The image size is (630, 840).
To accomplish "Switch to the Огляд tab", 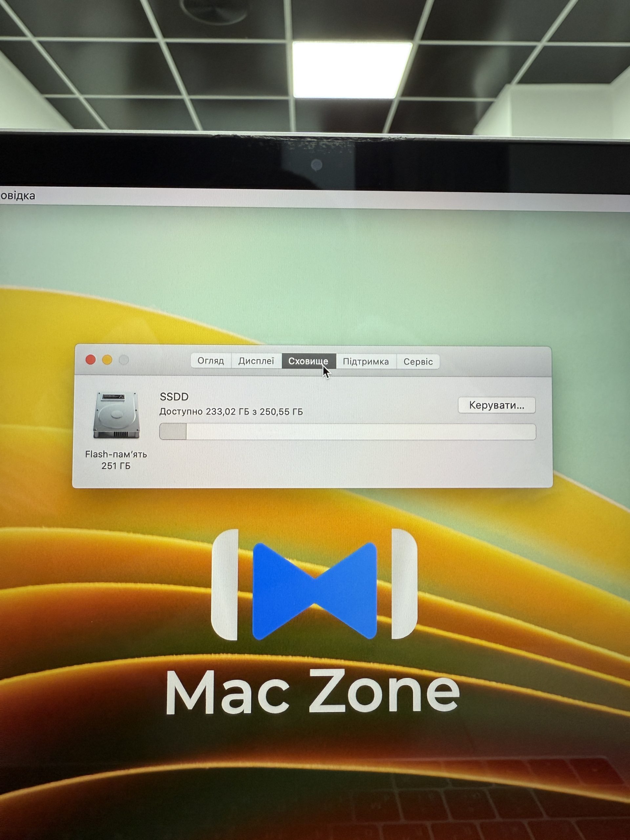I will pos(211,361).
